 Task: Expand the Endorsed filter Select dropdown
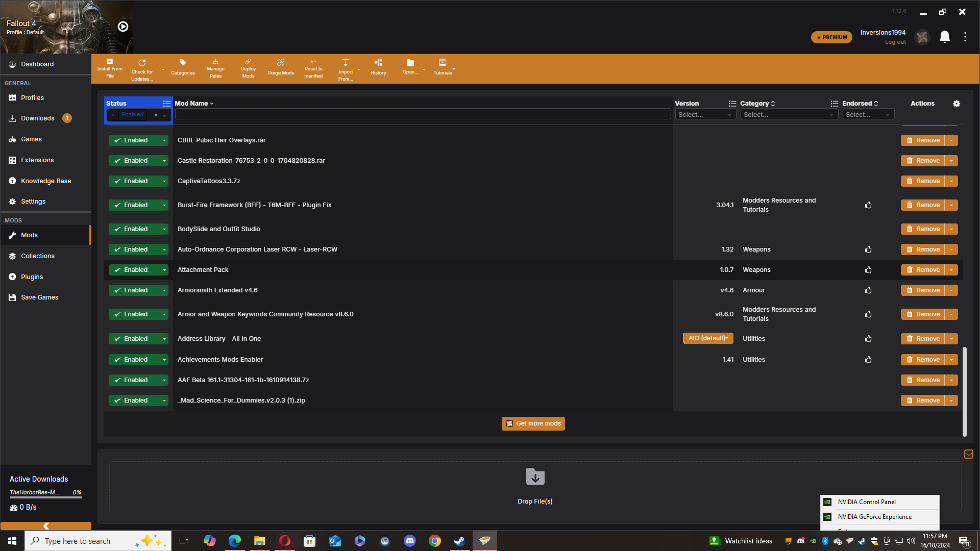[868, 114]
